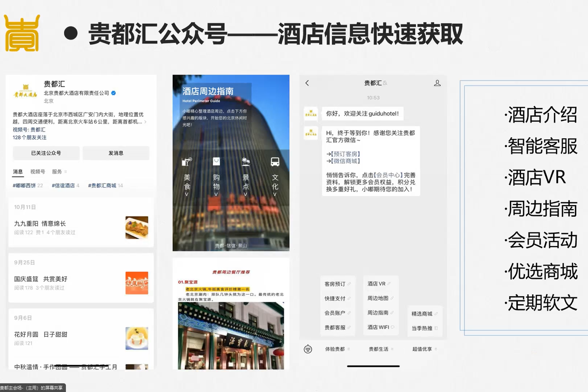Click the 酒店介绍 list item
The height and width of the screenshot is (392, 588).
point(541,115)
